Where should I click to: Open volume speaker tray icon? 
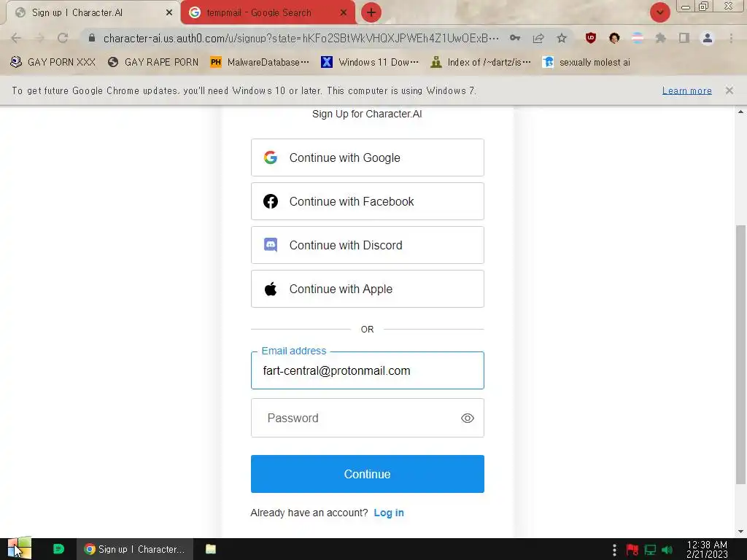(667, 550)
